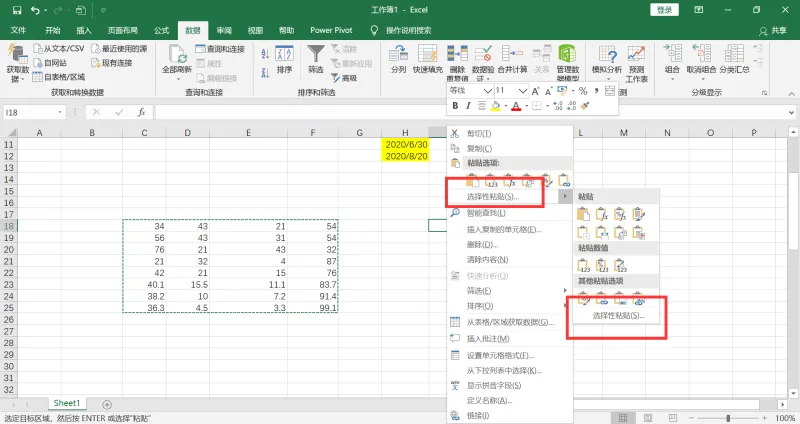800x424 pixels.
Task: Click the Save icon in quick access toolbar
Action: [17, 10]
